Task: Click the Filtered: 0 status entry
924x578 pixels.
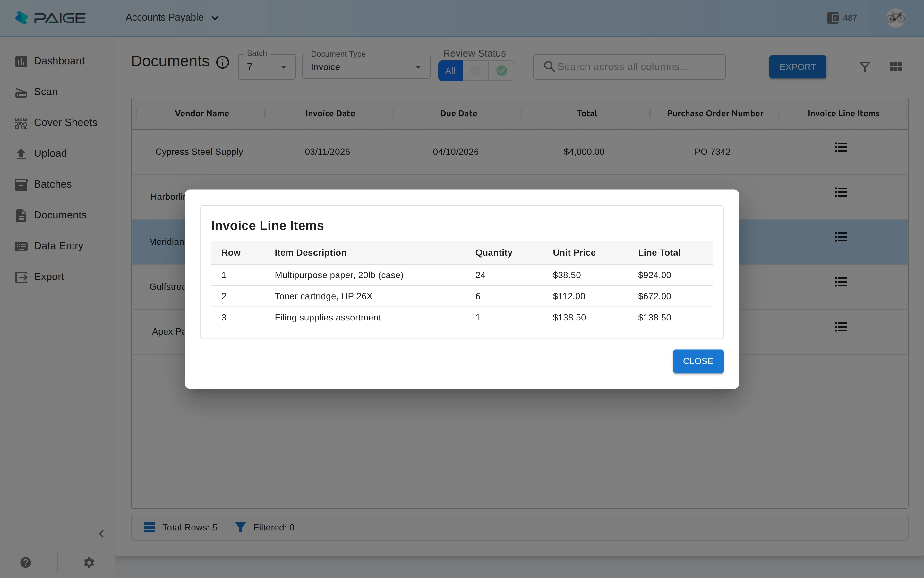Action: point(265,528)
